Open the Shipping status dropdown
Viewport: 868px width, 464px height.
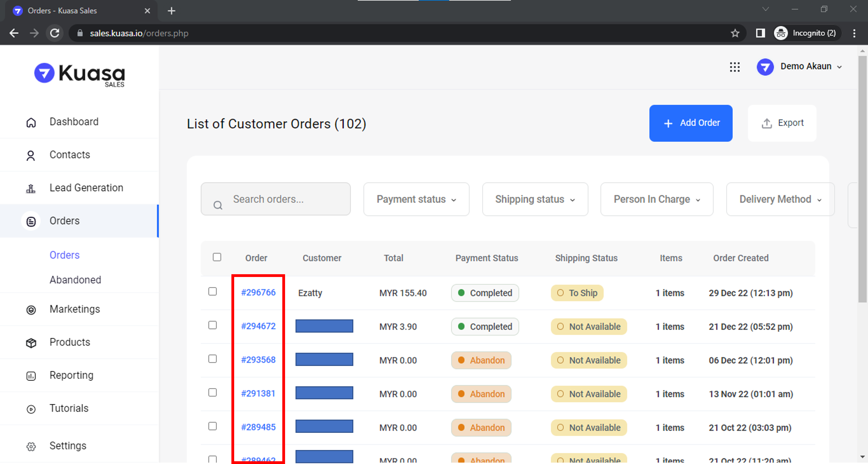pos(535,199)
